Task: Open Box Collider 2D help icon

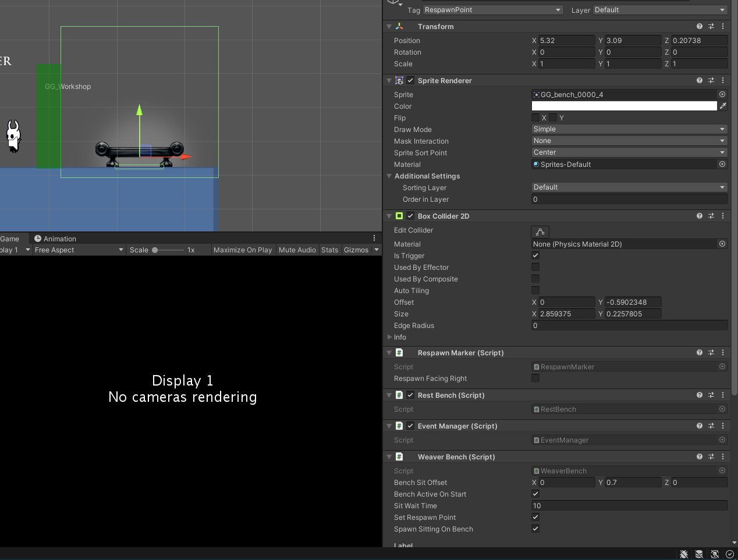Action: 699,216
